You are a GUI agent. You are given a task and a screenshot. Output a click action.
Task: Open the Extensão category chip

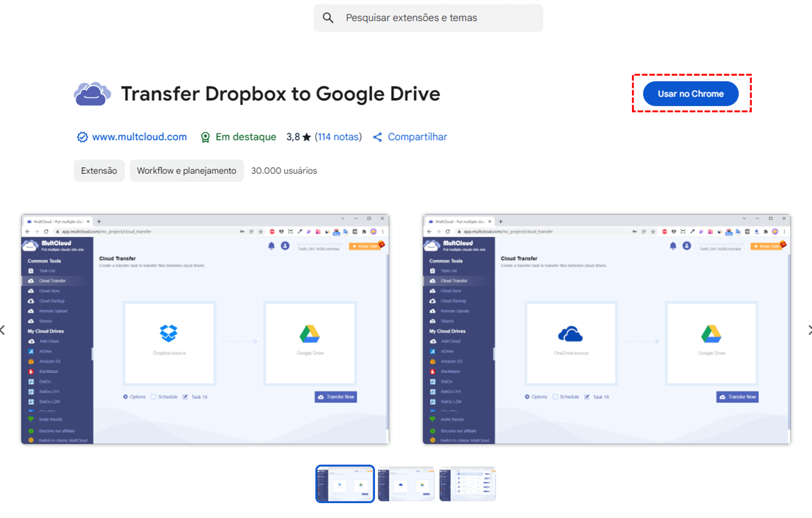99,171
